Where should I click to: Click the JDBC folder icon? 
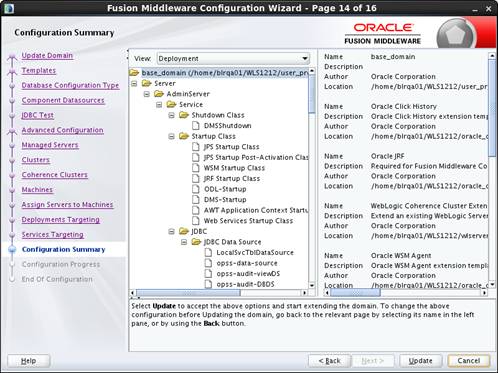point(184,231)
